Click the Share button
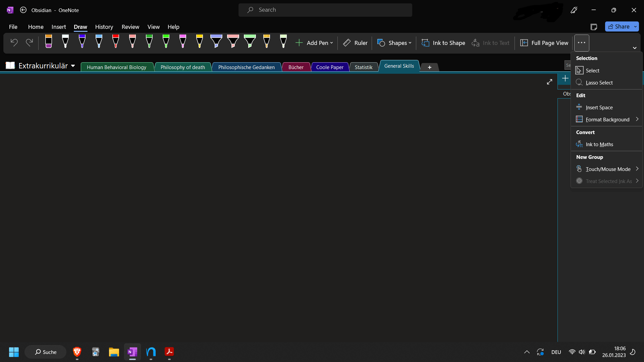The width and height of the screenshot is (644, 362). click(619, 26)
